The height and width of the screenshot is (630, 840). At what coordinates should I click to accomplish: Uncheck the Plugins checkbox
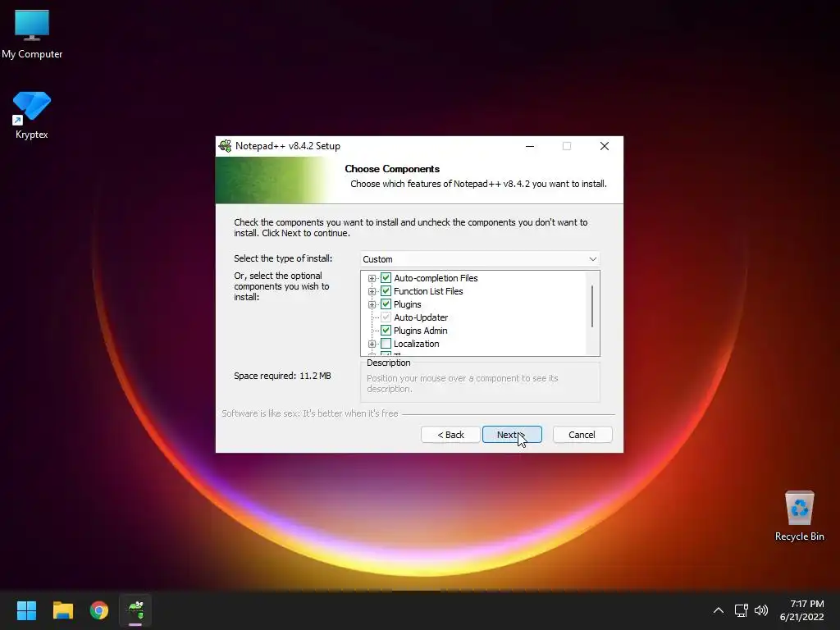pyautogui.click(x=386, y=304)
